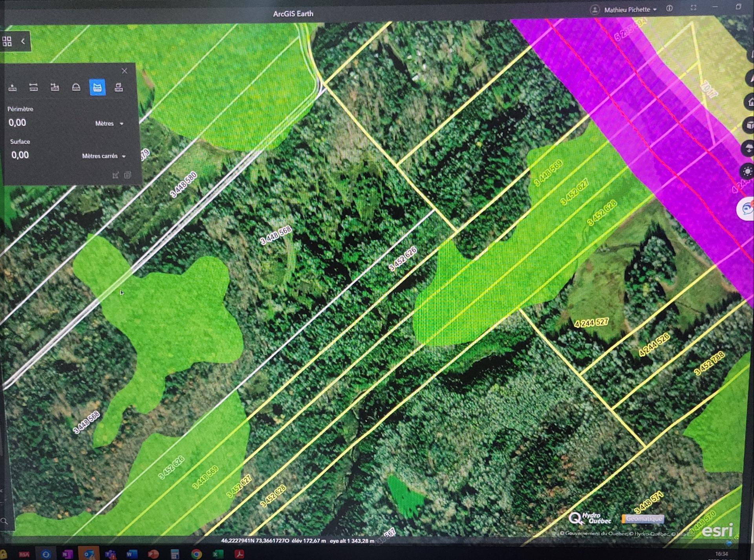Open the Mètres carrés surface unit dropdown
This screenshot has width=754, height=560.
click(x=104, y=156)
